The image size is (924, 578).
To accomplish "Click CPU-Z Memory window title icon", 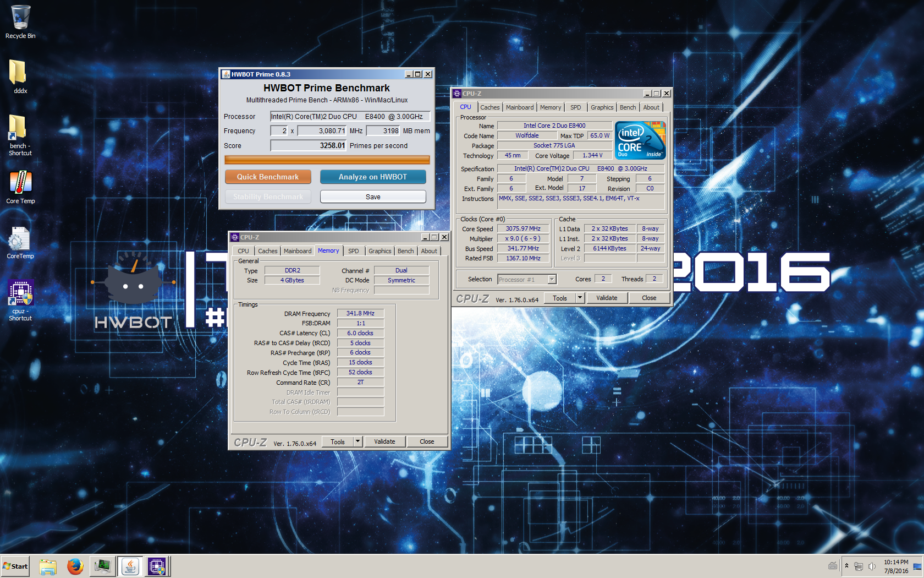I will click(x=235, y=237).
